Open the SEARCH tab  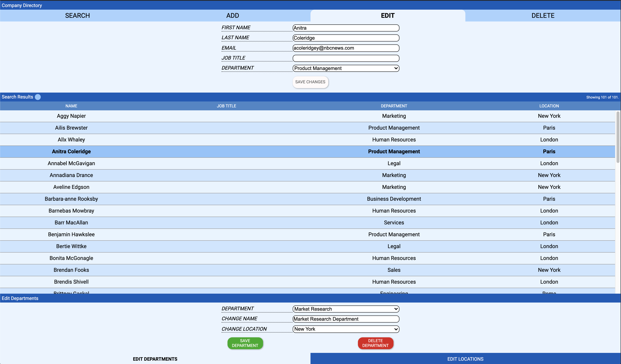[77, 16]
